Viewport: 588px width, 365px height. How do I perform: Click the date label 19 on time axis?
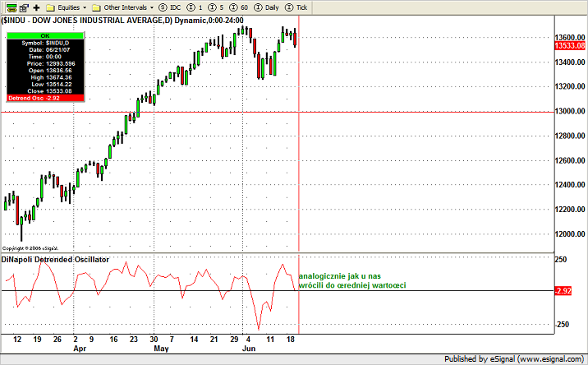pyautogui.click(x=37, y=339)
